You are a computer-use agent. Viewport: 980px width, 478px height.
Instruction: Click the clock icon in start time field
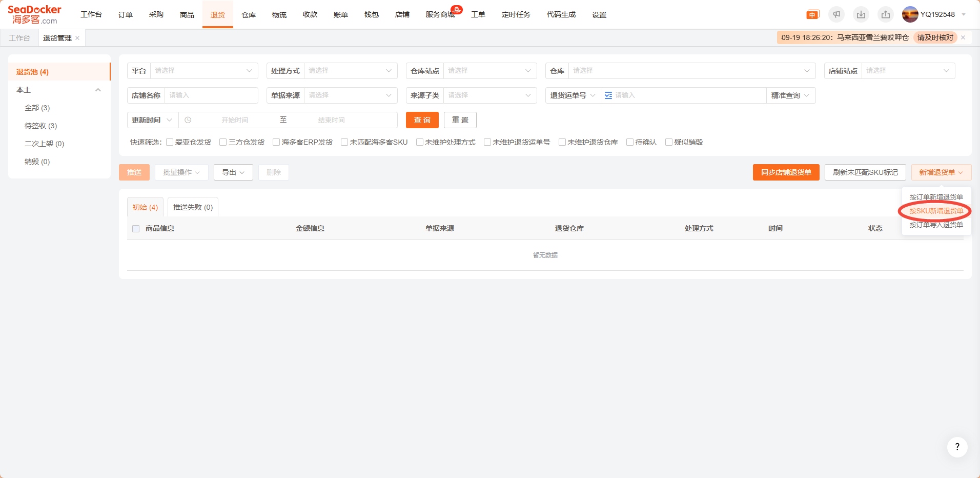coord(188,120)
